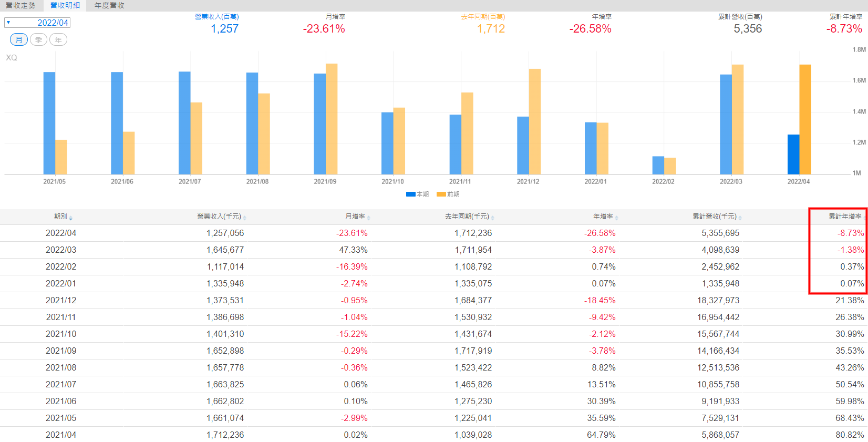
Task: Select the 2022/04 table row period cell
Action: 61,233
